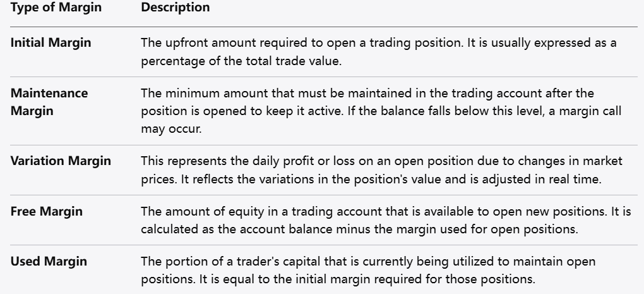The image size is (644, 294).
Task: Select the 'Maintenance Margin' row label
Action: [49, 101]
